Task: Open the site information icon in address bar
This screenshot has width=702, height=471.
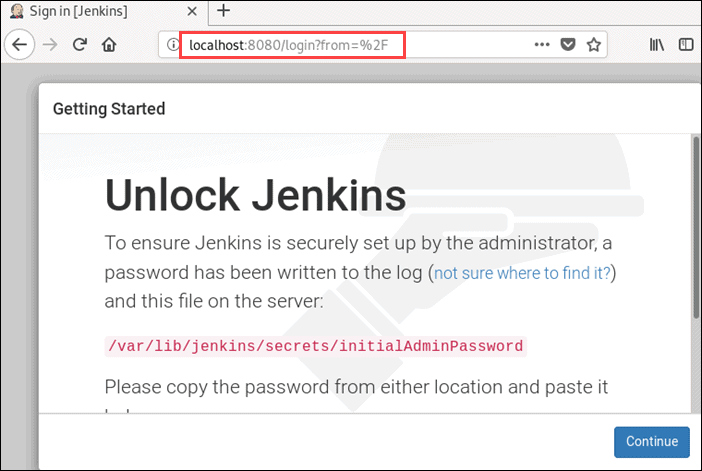Action: [172, 45]
